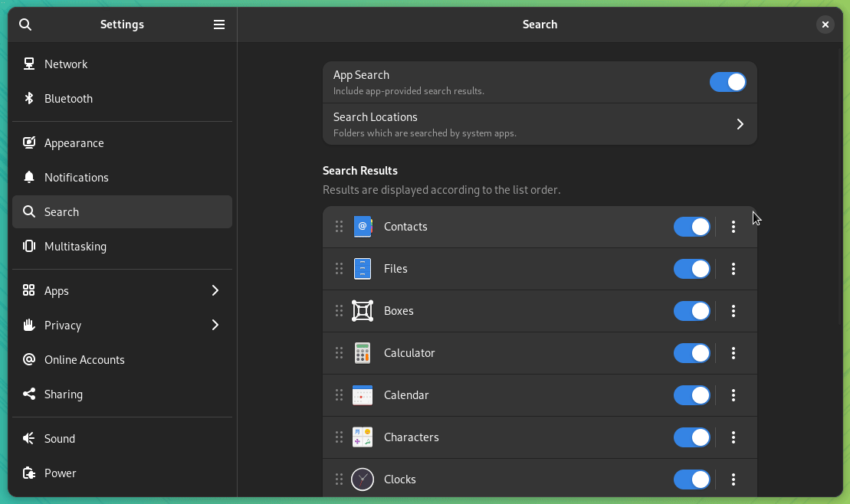The height and width of the screenshot is (504, 850).
Task: Toggle off Contacts search results
Action: [691, 227]
